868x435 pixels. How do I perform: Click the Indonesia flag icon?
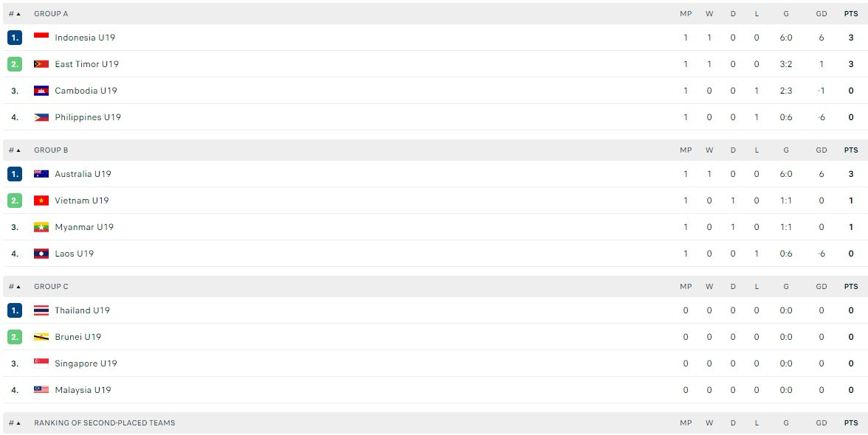point(41,38)
